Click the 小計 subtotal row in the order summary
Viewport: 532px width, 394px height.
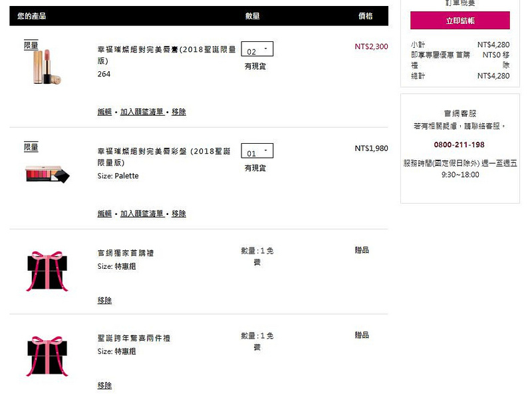[x=460, y=45]
